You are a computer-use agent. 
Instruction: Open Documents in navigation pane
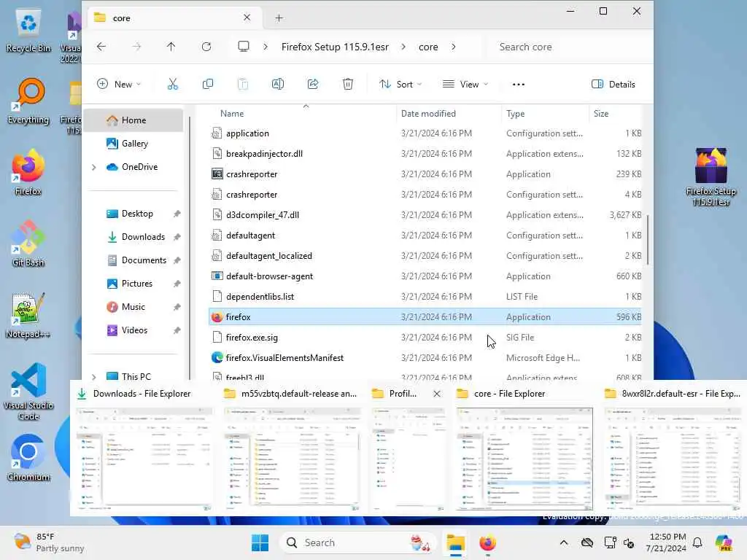[133, 260]
